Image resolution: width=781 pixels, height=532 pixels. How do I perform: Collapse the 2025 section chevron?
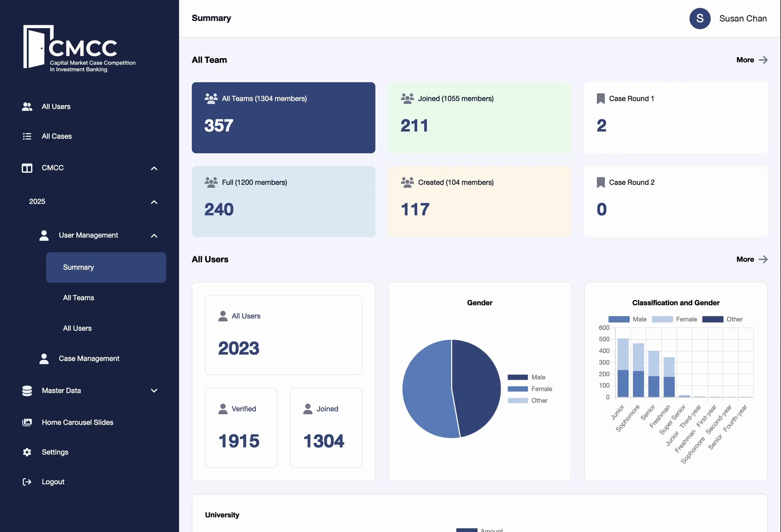pos(154,202)
